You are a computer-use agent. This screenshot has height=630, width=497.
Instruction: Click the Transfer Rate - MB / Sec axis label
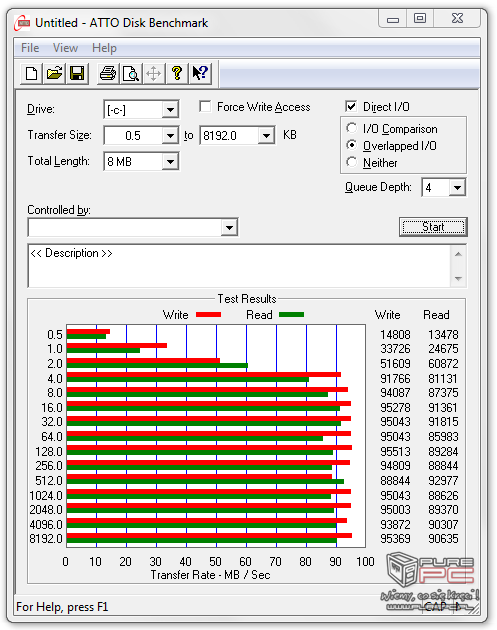[210, 575]
